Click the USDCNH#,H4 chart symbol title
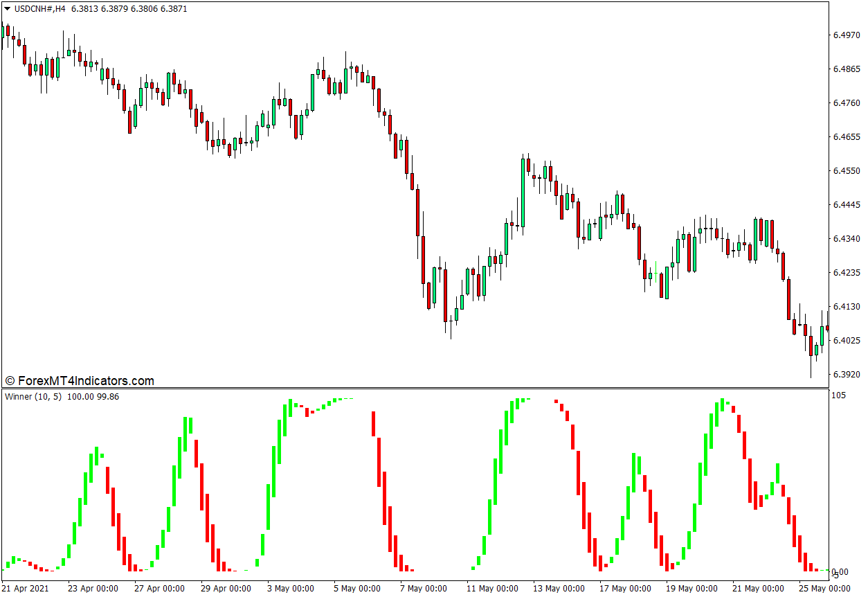 tap(40, 9)
